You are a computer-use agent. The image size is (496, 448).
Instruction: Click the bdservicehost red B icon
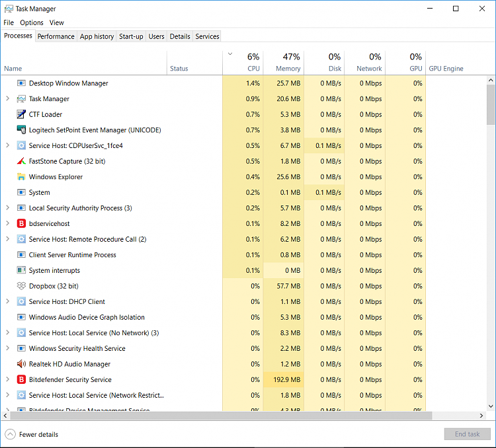pyautogui.click(x=21, y=223)
